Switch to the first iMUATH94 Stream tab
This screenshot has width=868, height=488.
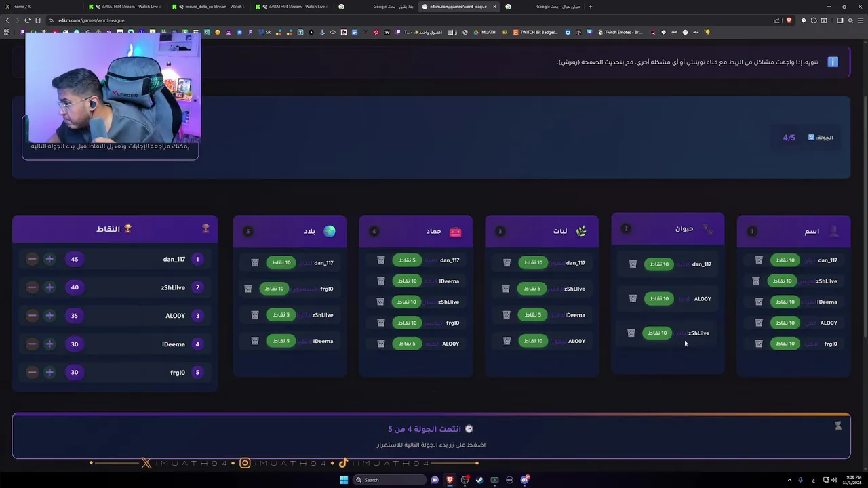click(125, 7)
